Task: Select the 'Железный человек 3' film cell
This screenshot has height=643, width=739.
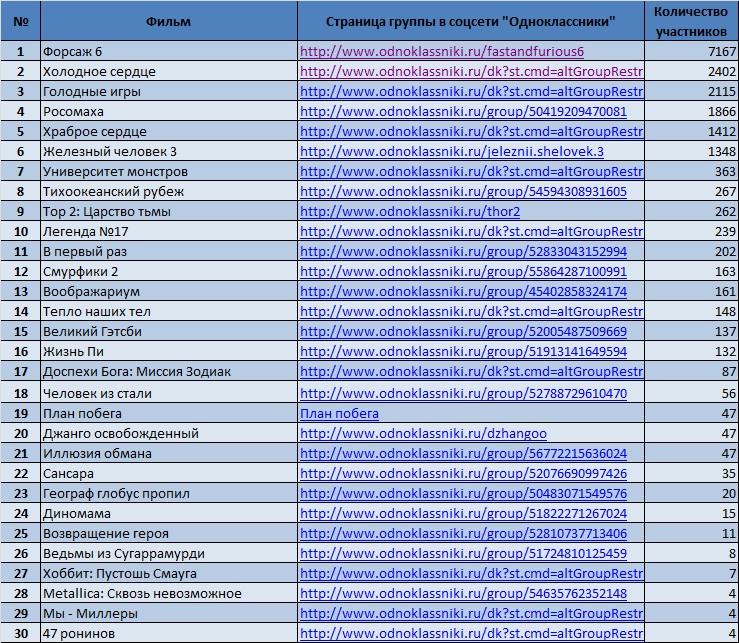Action: (169, 152)
